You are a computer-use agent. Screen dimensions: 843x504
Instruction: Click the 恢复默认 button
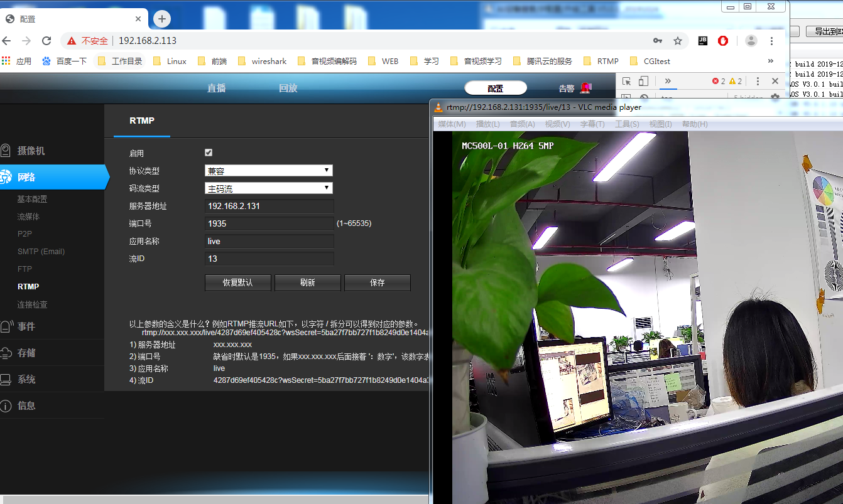pos(237,282)
